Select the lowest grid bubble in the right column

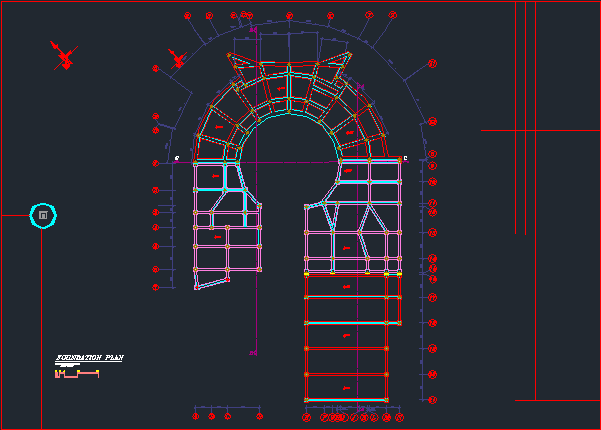pos(433,400)
